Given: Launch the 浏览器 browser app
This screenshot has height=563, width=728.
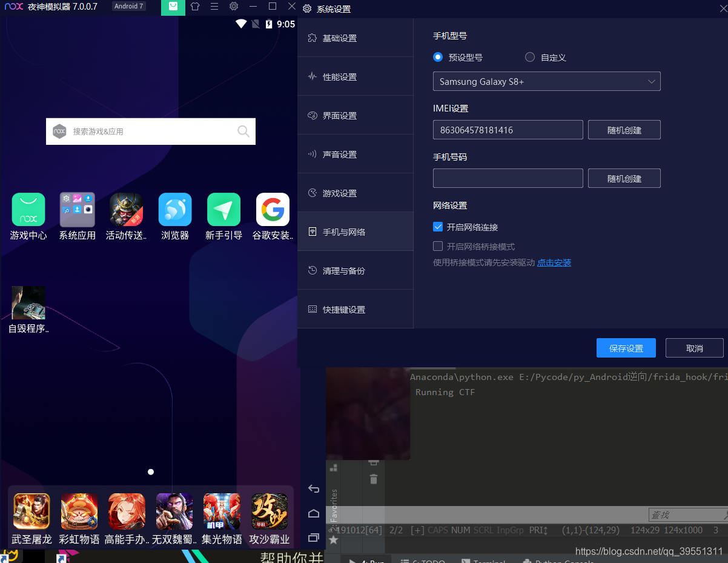Looking at the screenshot, I should [175, 210].
